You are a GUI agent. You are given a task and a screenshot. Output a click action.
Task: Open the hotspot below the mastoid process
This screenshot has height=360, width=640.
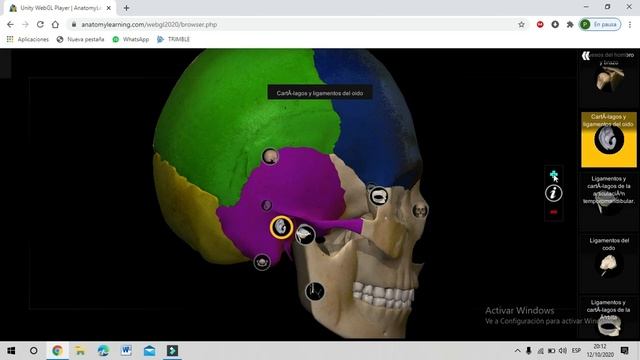click(262, 262)
